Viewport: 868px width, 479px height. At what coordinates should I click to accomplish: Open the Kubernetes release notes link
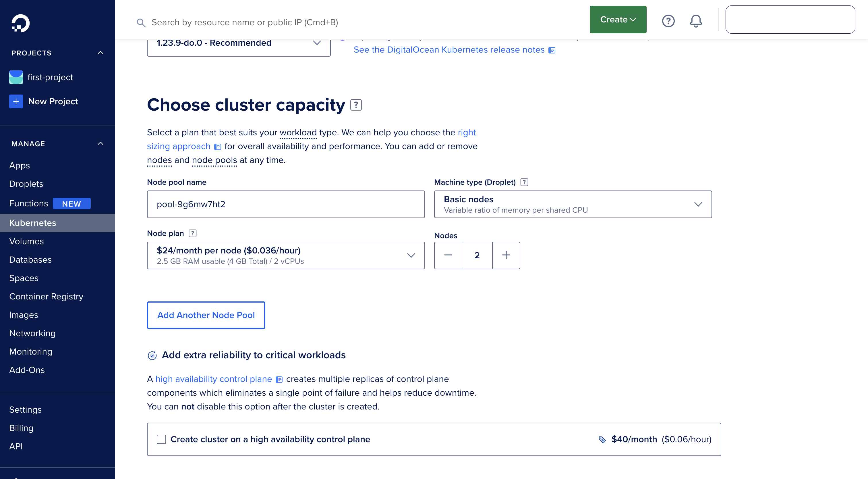pos(449,50)
